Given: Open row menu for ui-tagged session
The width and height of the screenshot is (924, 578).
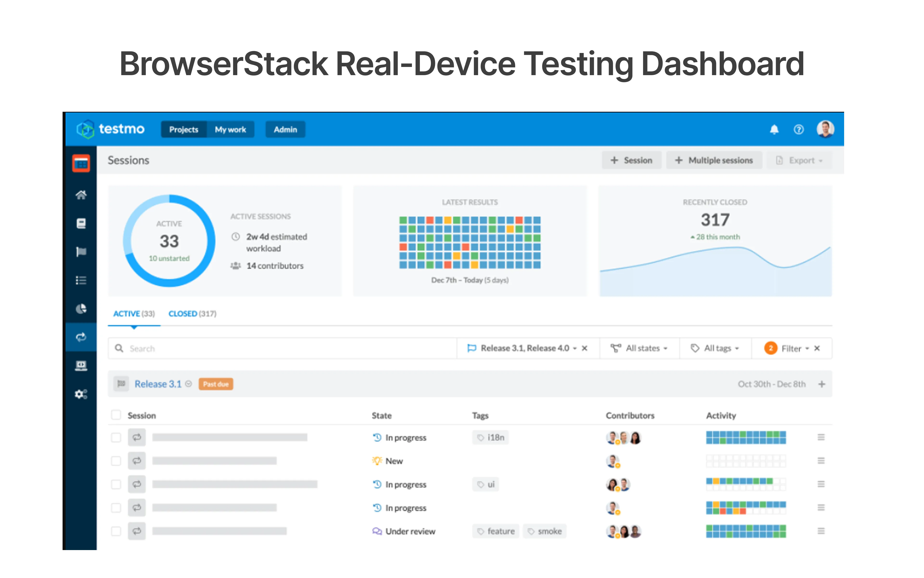Looking at the screenshot, I should (821, 484).
